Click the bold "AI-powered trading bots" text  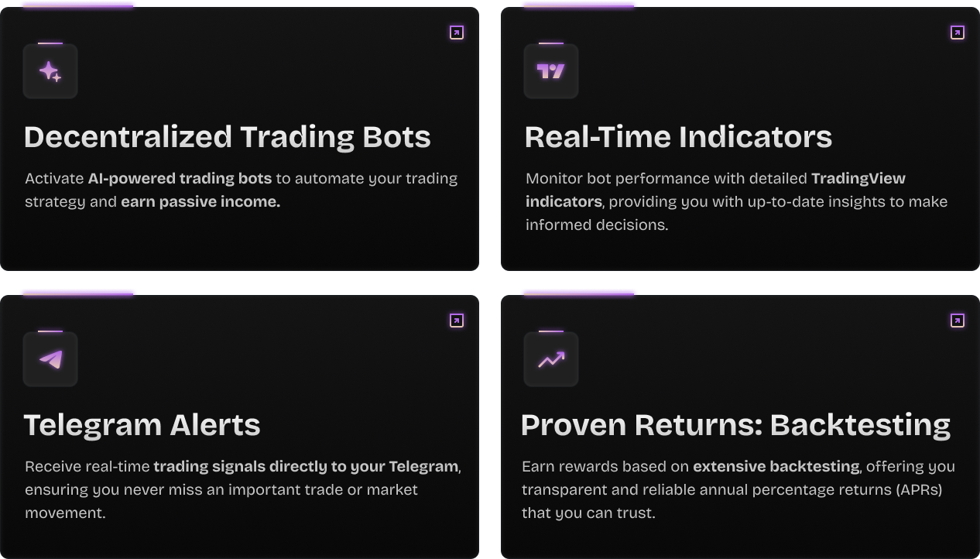(x=180, y=179)
